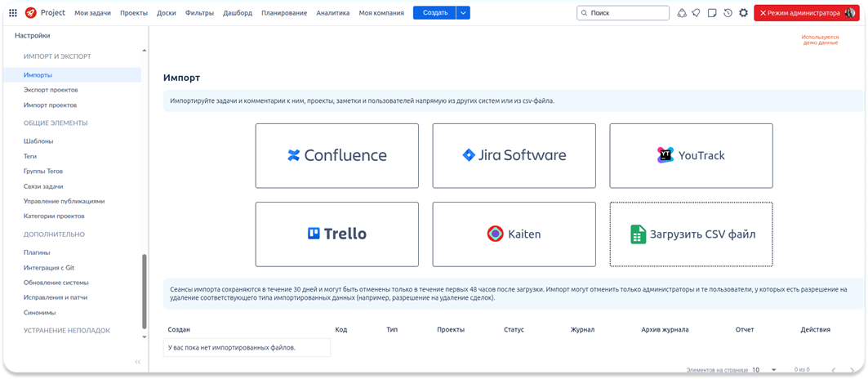868x379 pixels.
Task: Open the notes sticky icon
Action: click(713, 13)
